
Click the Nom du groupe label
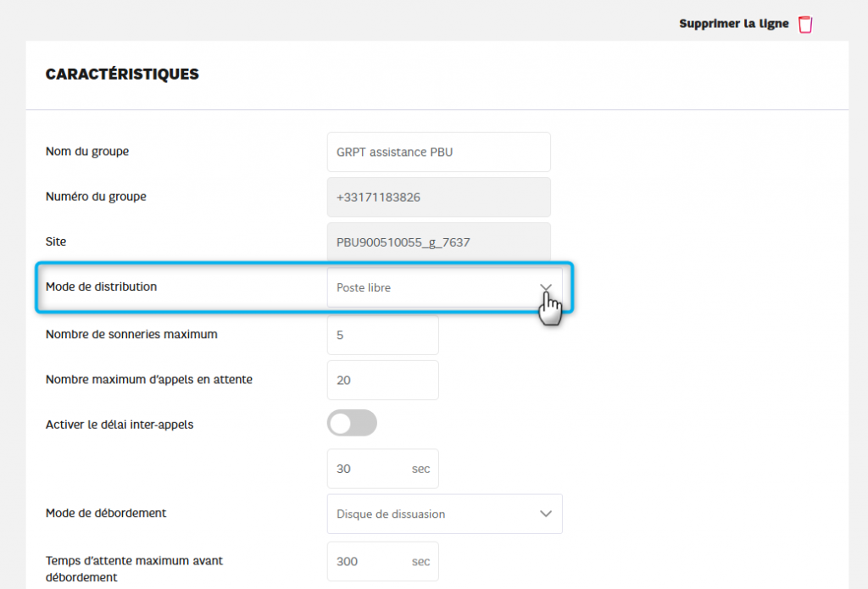[x=87, y=151]
